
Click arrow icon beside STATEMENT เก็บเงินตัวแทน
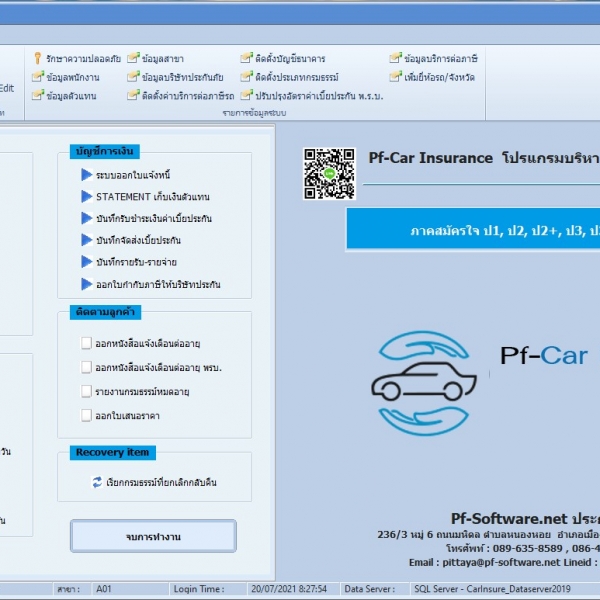point(87,197)
